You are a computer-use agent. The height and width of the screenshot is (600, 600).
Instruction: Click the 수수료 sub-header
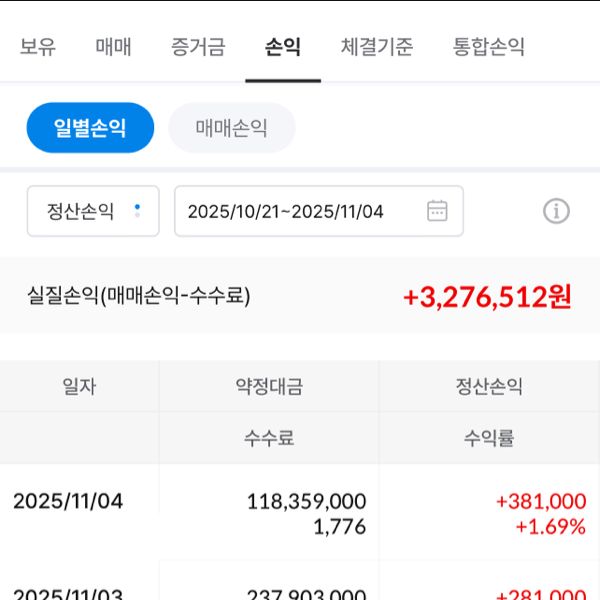(269, 438)
